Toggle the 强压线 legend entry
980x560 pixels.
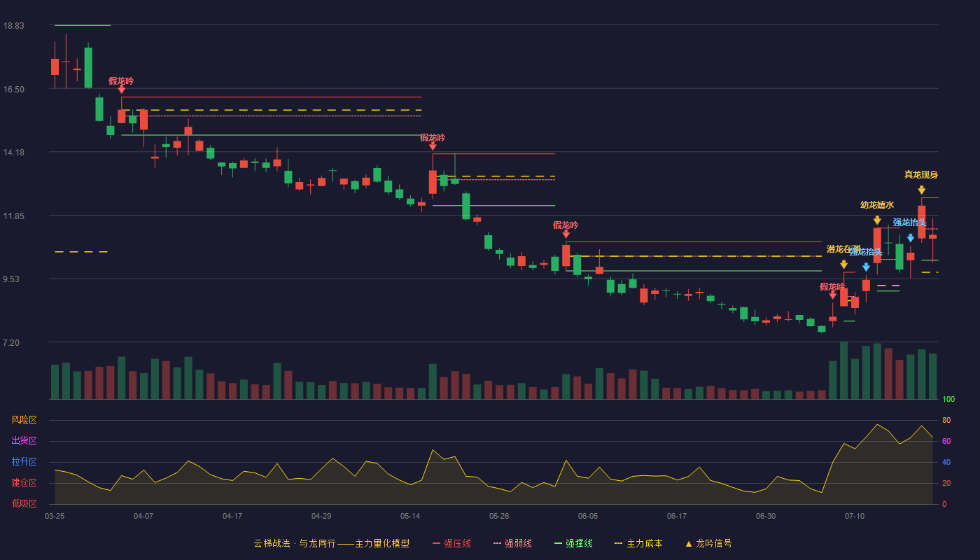(x=451, y=543)
